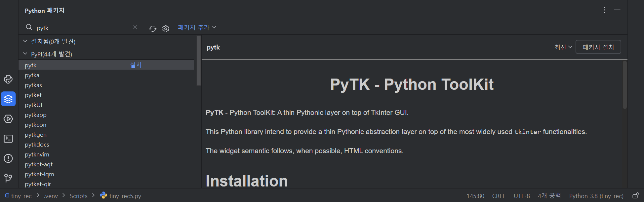644x202 pixels.
Task: Open the 패키지 추가 dropdown
Action: click(197, 27)
